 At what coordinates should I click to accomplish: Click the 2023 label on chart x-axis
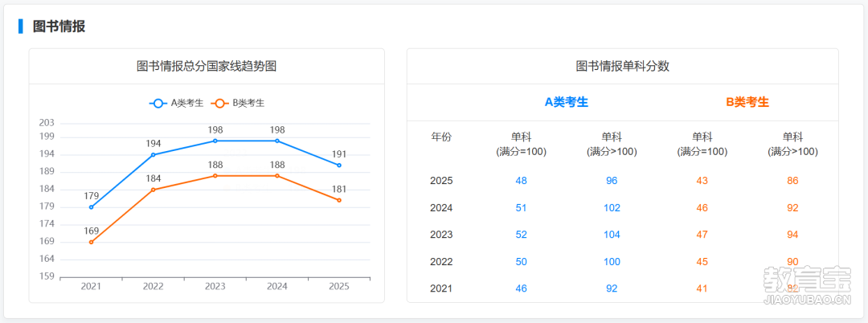[x=215, y=287]
